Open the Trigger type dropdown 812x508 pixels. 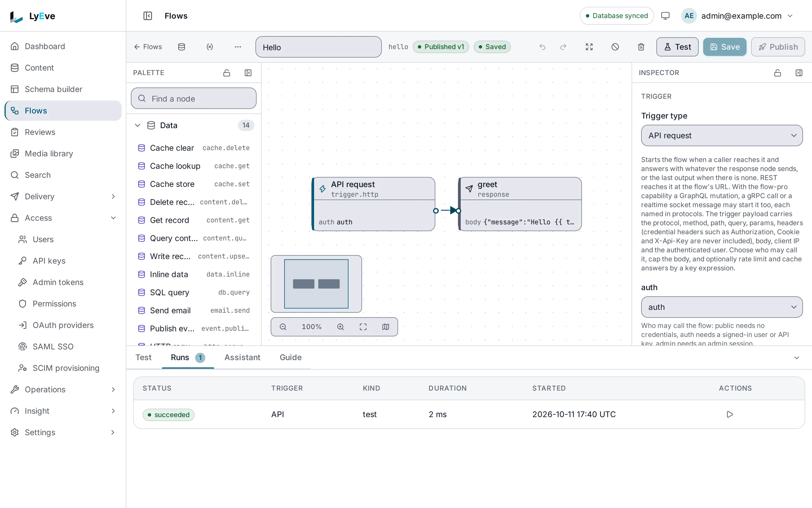pyautogui.click(x=722, y=135)
